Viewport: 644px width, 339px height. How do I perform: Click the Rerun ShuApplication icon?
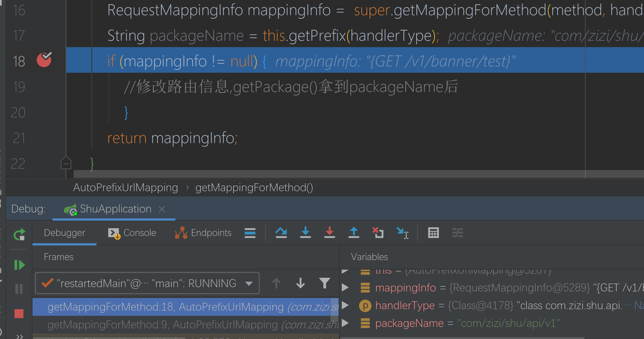(x=19, y=234)
